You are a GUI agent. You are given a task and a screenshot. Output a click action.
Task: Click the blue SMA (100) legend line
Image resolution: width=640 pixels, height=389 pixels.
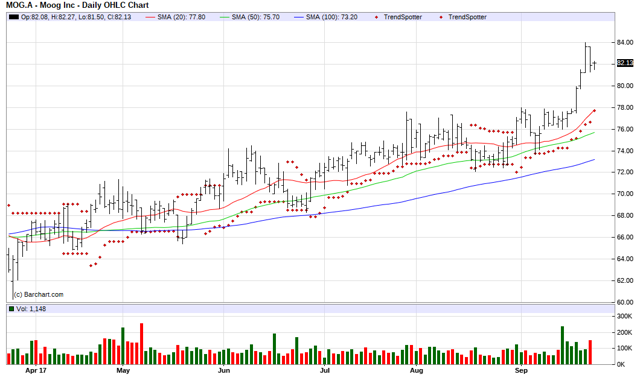point(299,17)
